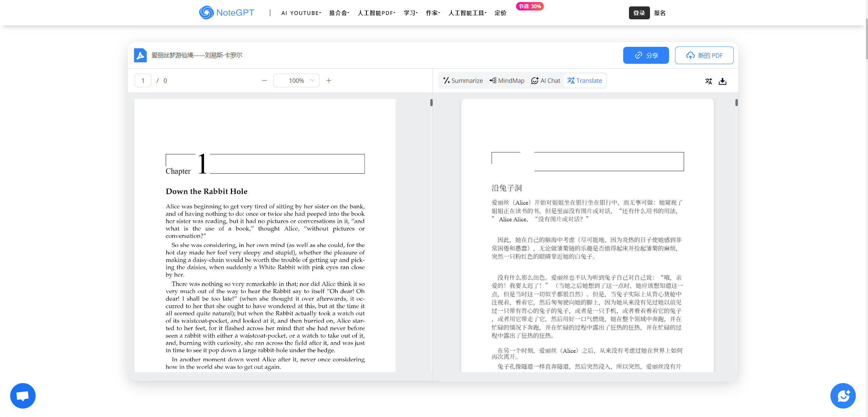Open the chat support bubble
The height and width of the screenshot is (417, 868).
coord(23,396)
